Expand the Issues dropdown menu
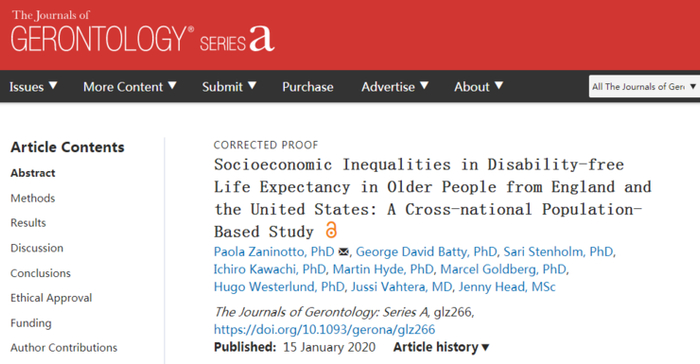 point(33,86)
